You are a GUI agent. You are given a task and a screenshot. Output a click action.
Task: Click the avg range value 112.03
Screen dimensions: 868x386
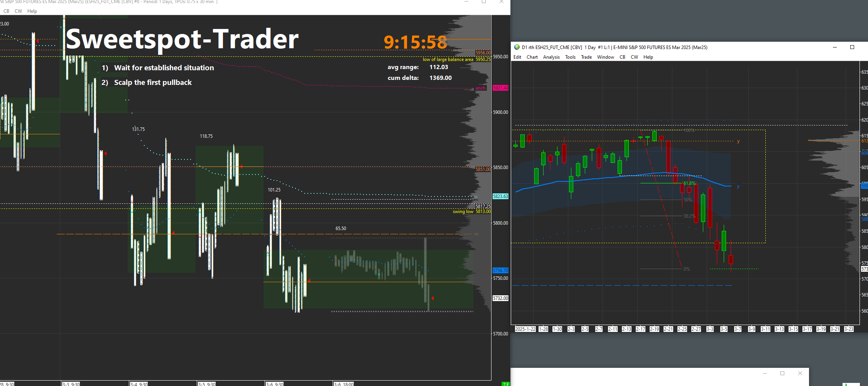pyautogui.click(x=439, y=67)
